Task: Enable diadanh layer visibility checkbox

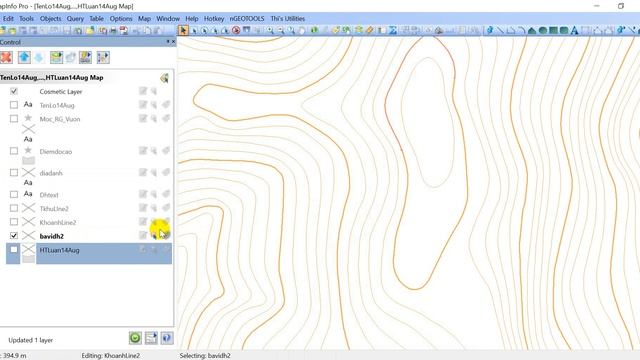Action: [14, 173]
